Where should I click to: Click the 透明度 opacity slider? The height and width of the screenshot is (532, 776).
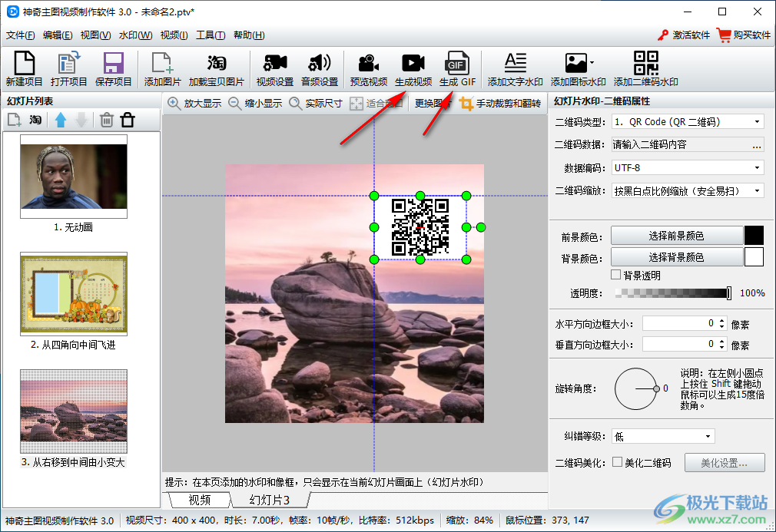tap(674, 293)
